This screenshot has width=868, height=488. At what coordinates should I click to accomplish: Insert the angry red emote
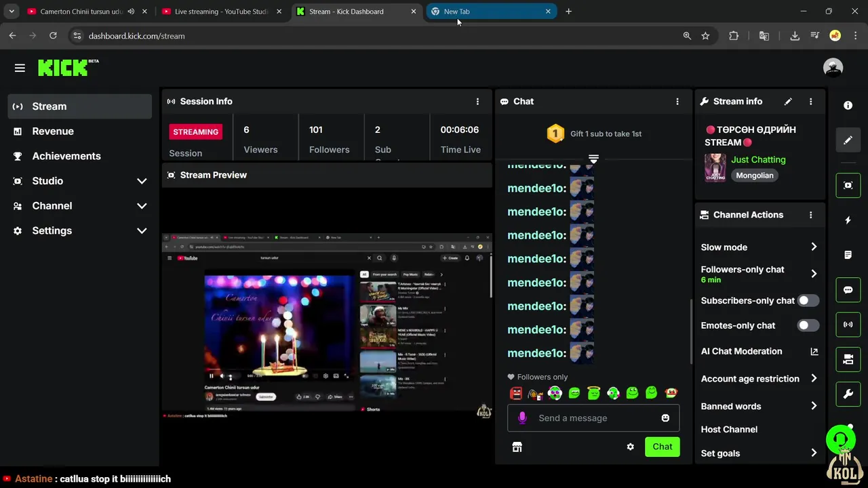pyautogui.click(x=516, y=393)
